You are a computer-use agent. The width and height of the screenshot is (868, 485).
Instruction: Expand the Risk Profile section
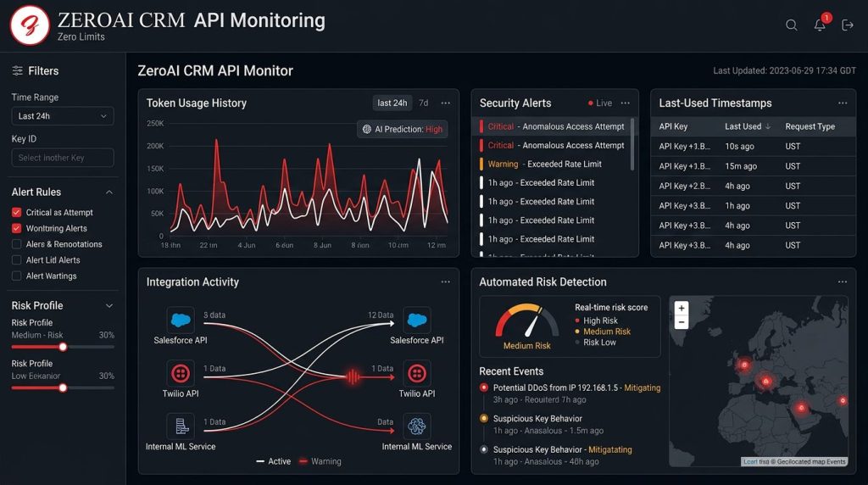click(x=109, y=305)
